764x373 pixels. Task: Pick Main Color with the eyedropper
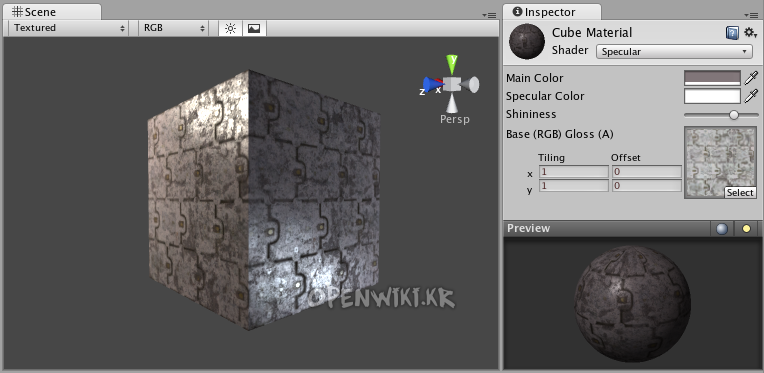[x=751, y=78]
